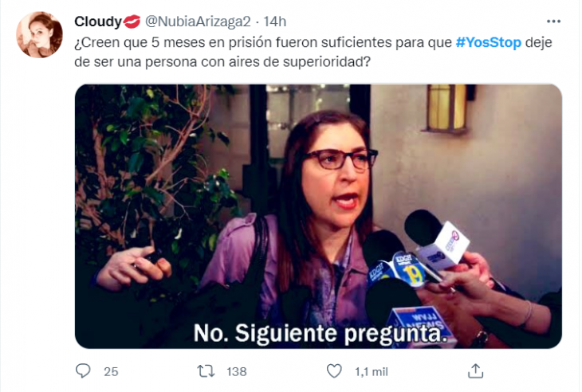Click the 25 replies count

(x=111, y=371)
